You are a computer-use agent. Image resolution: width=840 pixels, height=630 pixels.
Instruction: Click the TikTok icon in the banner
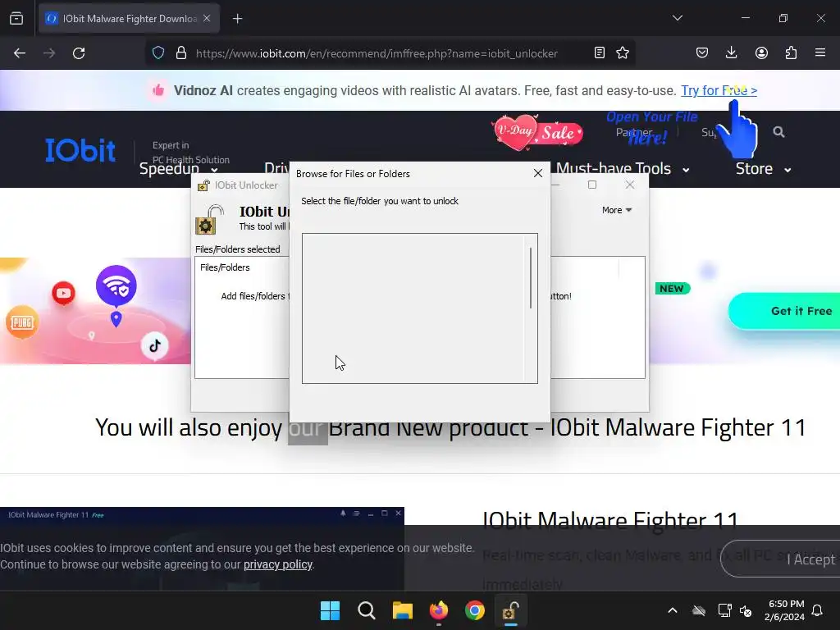tap(155, 345)
